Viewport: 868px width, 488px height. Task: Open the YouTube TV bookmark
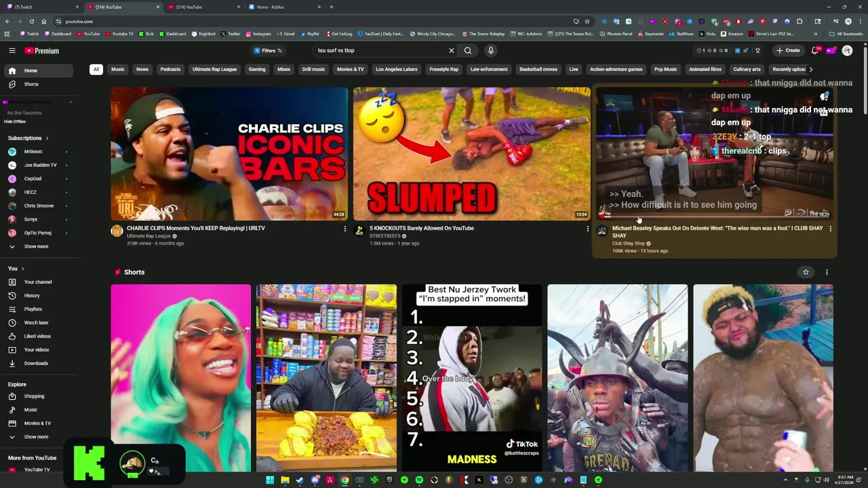tap(119, 34)
